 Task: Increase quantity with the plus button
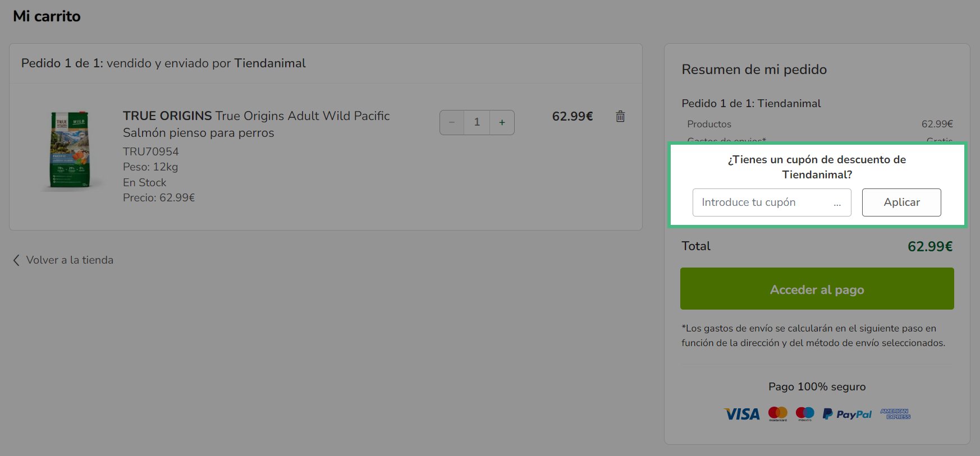pos(502,122)
